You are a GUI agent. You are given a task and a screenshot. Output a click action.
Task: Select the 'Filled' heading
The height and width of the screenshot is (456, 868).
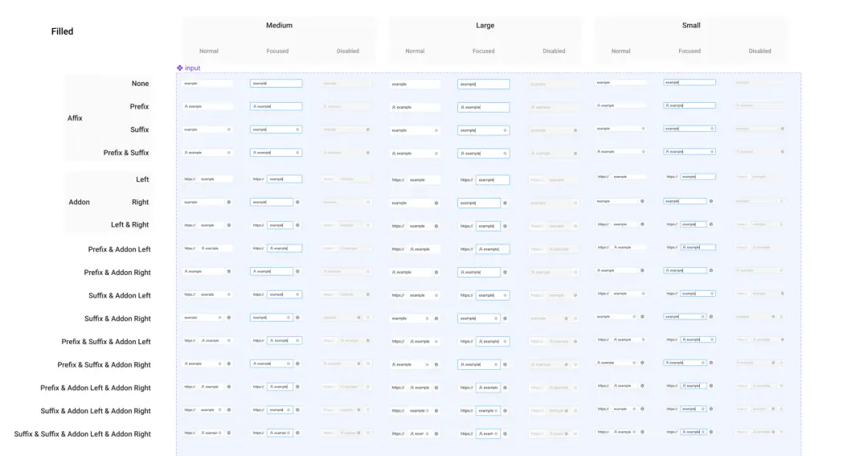pos(62,31)
